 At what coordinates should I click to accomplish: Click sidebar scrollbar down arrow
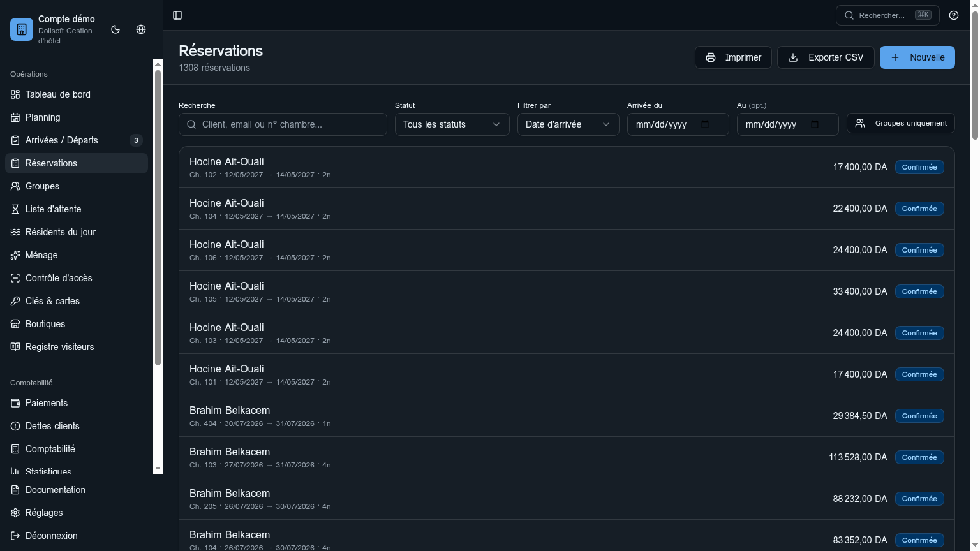tap(158, 469)
